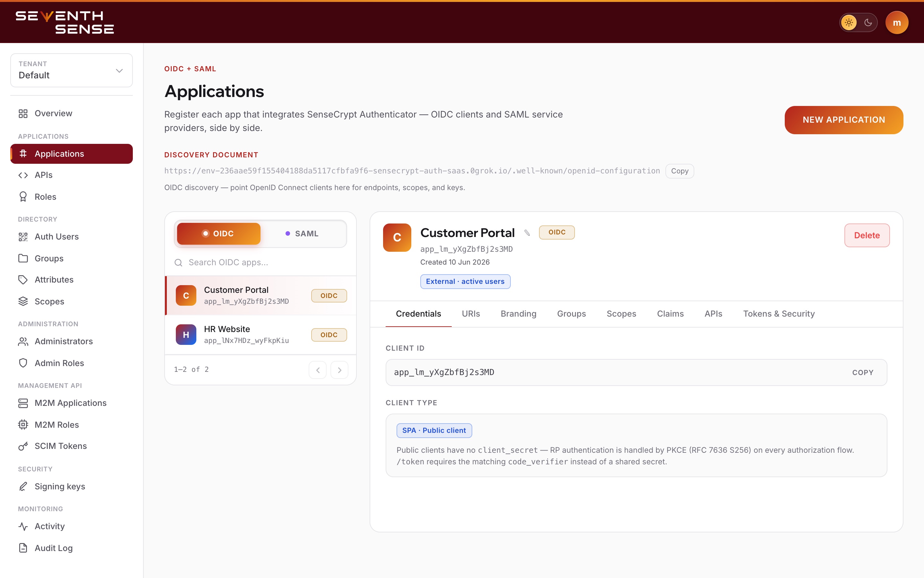924x578 pixels.
Task: Copy the discovery document URL
Action: [680, 171]
